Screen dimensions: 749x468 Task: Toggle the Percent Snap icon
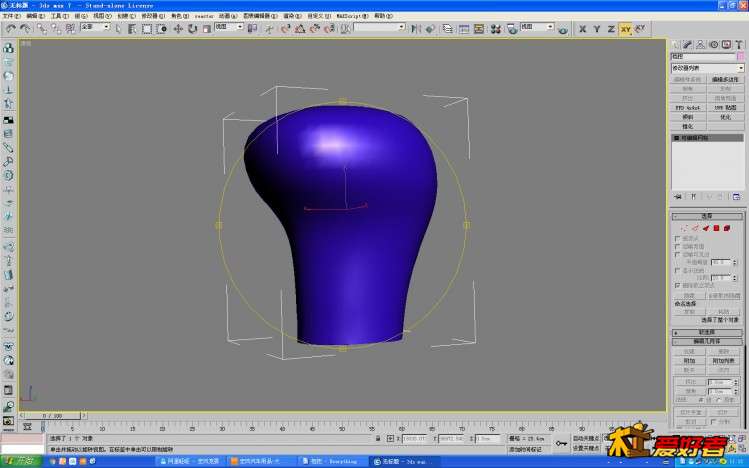coord(315,29)
